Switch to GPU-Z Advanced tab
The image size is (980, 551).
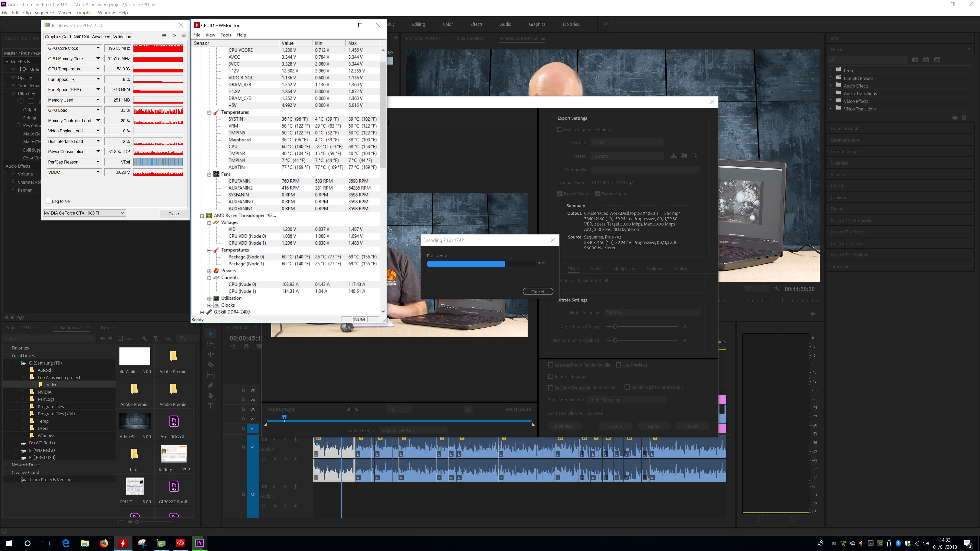pos(101,37)
